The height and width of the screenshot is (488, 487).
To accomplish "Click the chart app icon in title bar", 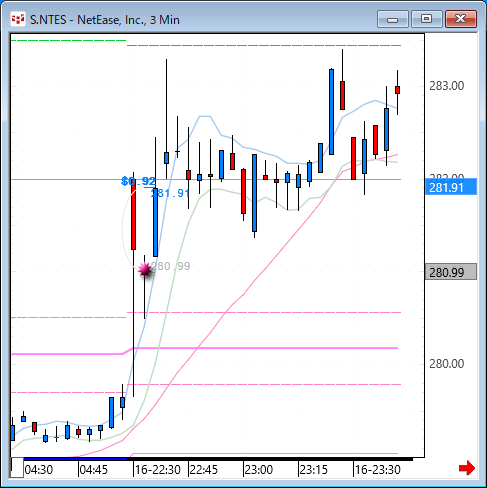I will coord(18,19).
